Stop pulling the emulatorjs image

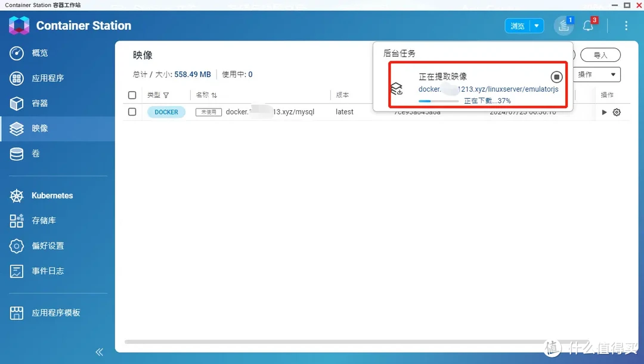click(x=556, y=76)
